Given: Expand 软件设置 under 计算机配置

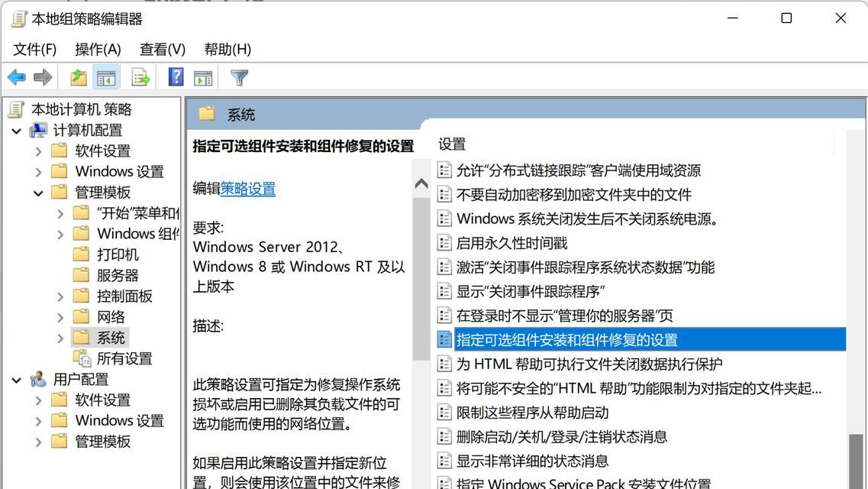Looking at the screenshot, I should (38, 151).
